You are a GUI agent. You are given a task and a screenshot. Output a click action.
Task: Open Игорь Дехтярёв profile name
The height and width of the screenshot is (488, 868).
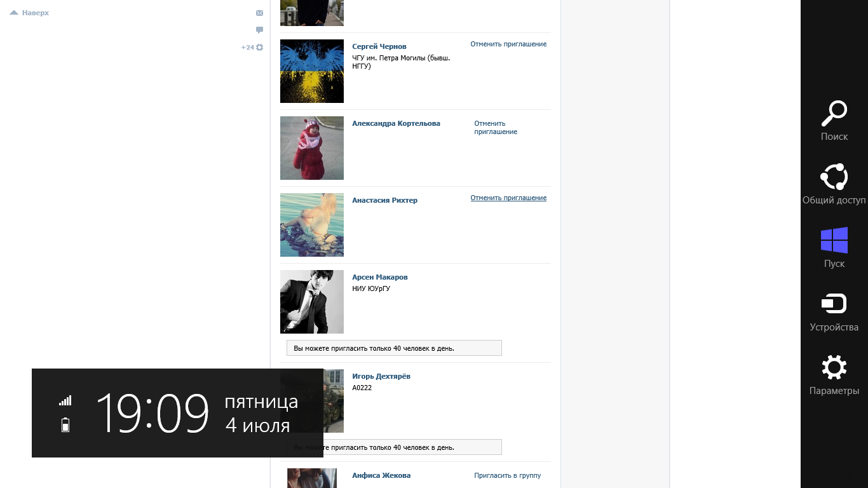(381, 376)
